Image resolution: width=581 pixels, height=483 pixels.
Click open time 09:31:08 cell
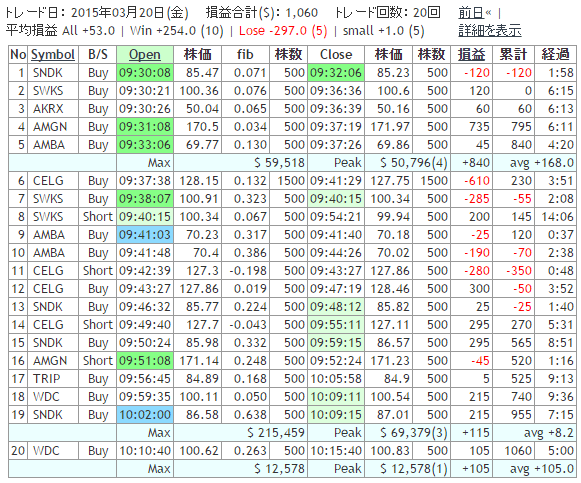145,127
